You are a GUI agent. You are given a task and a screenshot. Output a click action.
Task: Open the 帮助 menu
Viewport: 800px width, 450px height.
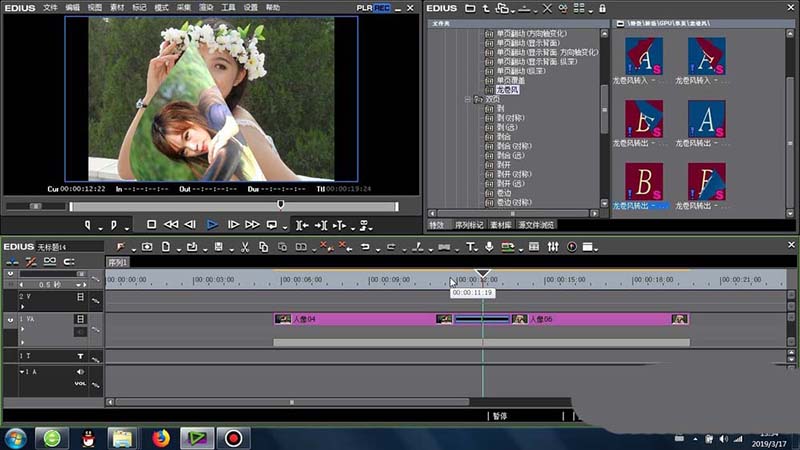tap(273, 8)
